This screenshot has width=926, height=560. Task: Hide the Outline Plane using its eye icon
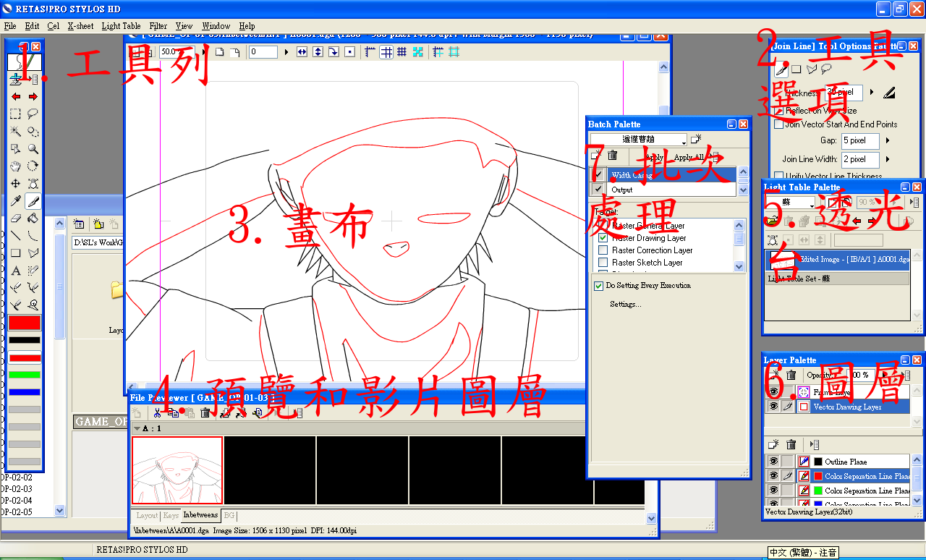[x=773, y=460]
